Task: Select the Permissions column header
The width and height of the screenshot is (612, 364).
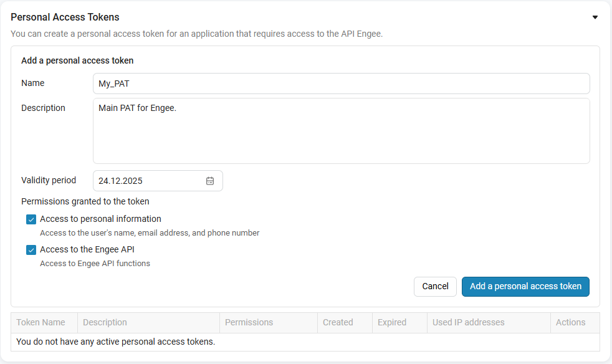Action: (249, 322)
